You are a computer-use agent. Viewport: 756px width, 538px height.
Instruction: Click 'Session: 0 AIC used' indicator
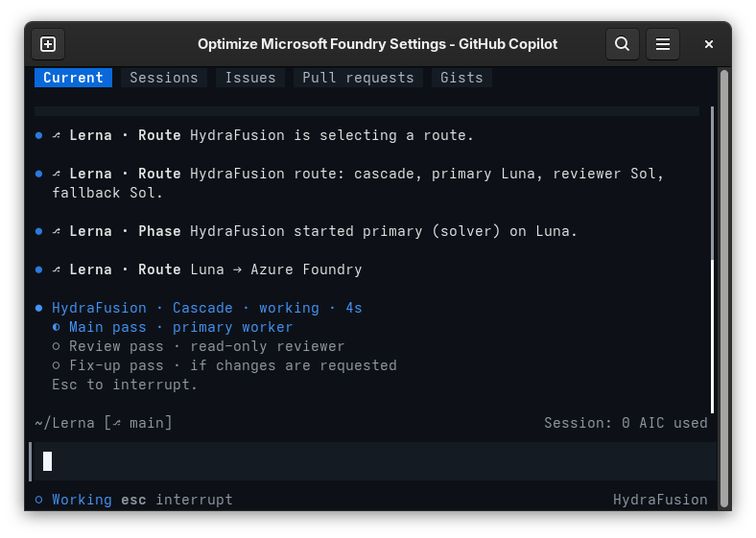626,423
